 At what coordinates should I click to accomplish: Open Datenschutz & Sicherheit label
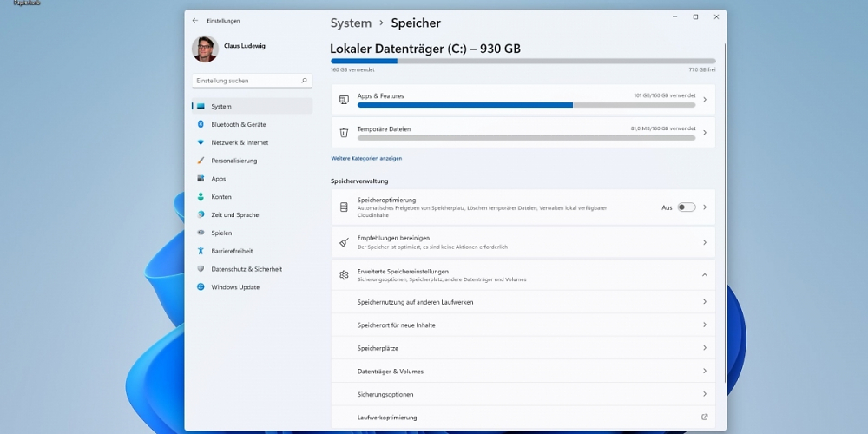pyautogui.click(x=247, y=269)
